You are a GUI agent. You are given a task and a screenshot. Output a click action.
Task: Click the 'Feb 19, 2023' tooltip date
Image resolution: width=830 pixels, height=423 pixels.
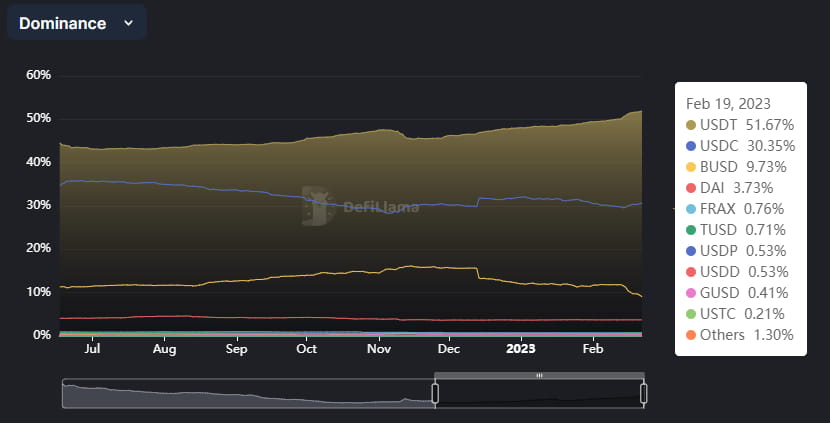728,103
